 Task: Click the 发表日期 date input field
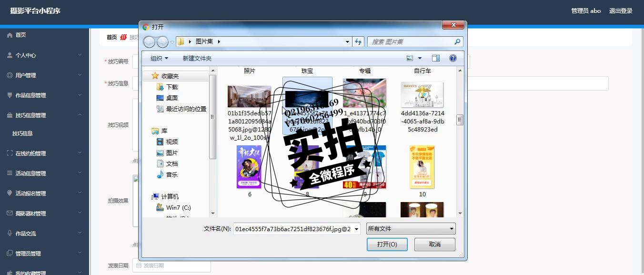point(171,265)
